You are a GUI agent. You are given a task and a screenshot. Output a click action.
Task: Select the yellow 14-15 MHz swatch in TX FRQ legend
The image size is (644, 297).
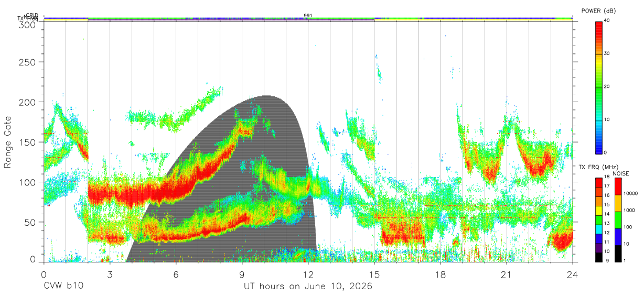(x=598, y=211)
